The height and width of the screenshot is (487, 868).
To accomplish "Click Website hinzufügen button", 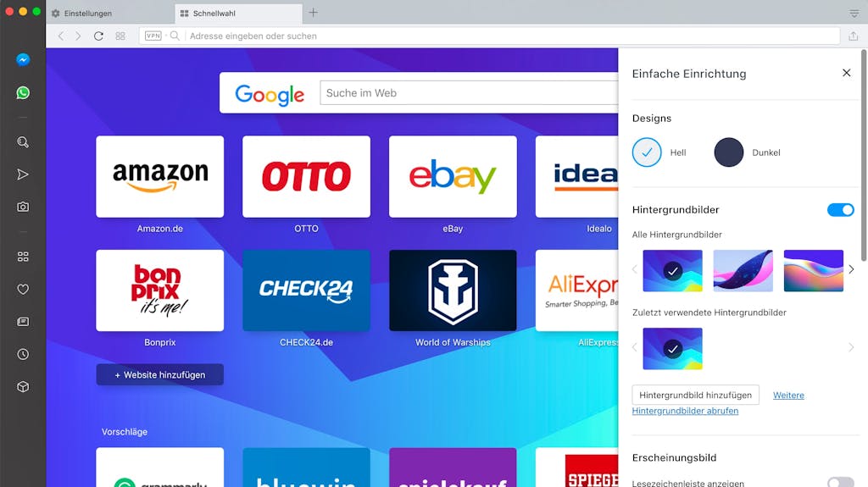I will [x=160, y=374].
